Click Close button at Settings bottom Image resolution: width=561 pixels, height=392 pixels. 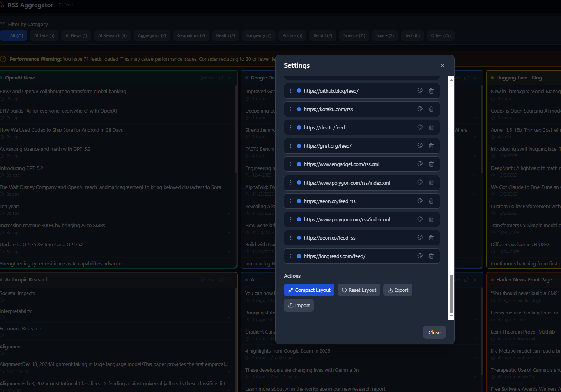pyautogui.click(x=434, y=332)
